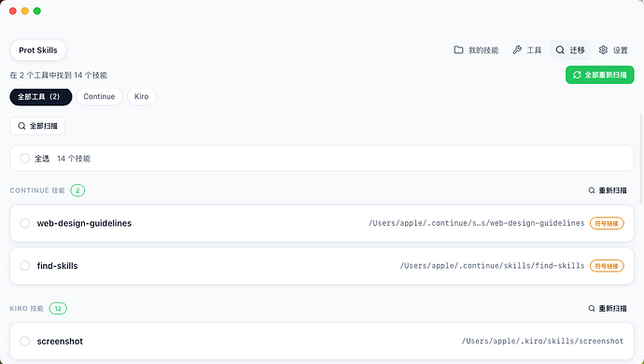Screen dimensions: 644x364
Task: Click the 工具 wrench icon
Action: click(x=517, y=50)
